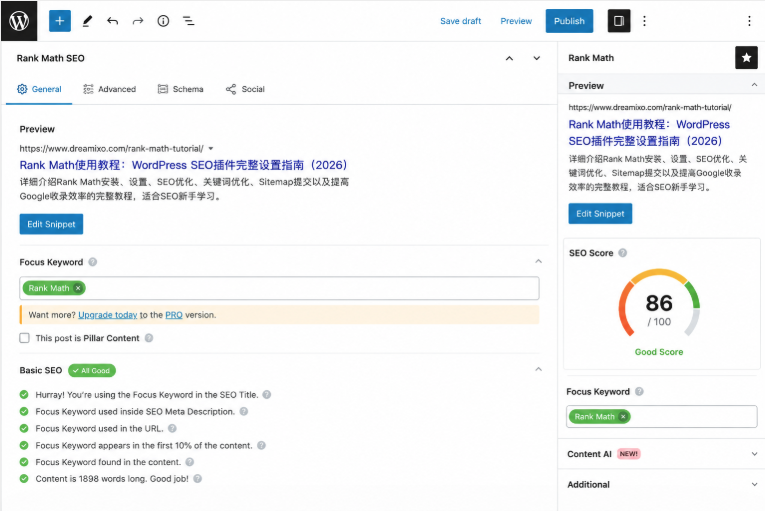
Task: Click the Good Score label
Action: pos(659,352)
